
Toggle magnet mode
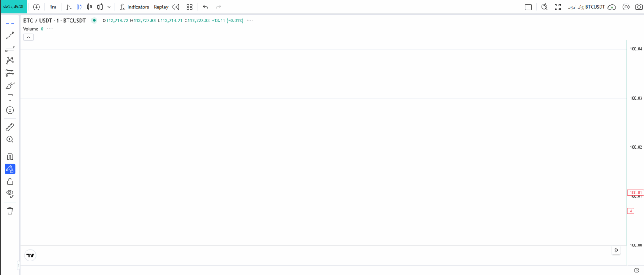[x=10, y=157]
